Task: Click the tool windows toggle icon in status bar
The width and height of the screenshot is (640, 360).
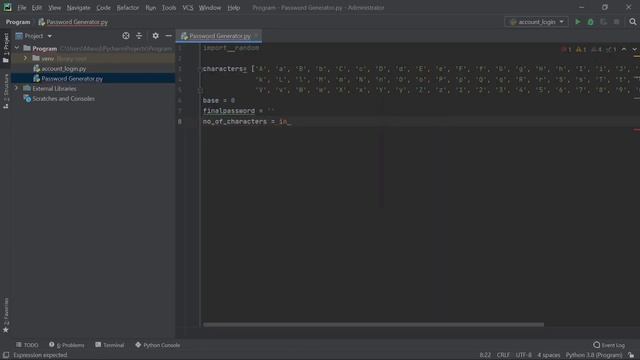Action: point(6,355)
